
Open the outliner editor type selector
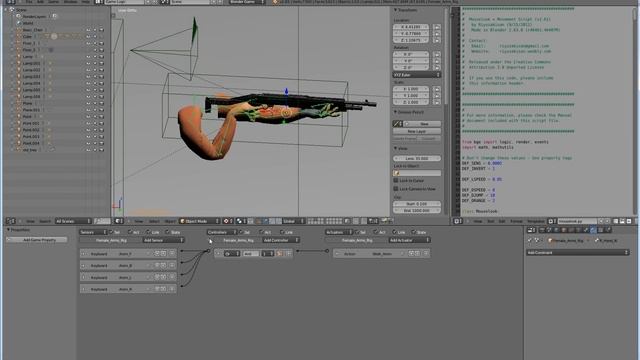click(x=10, y=221)
